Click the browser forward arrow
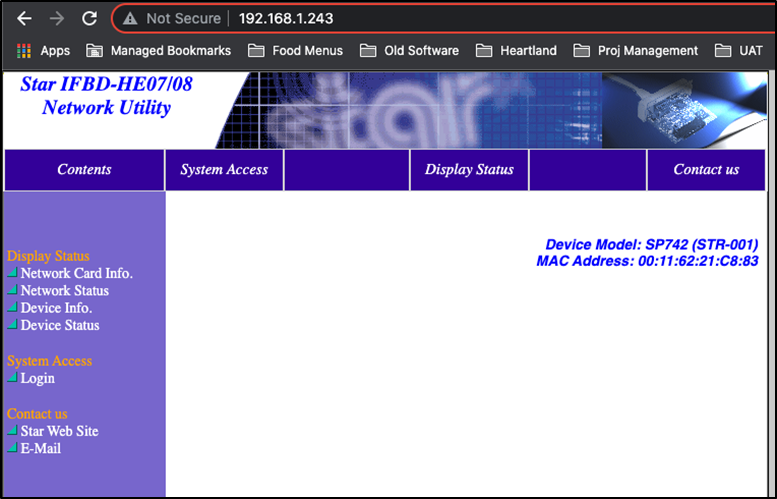Viewport: 777px width, 499px height. click(x=57, y=19)
